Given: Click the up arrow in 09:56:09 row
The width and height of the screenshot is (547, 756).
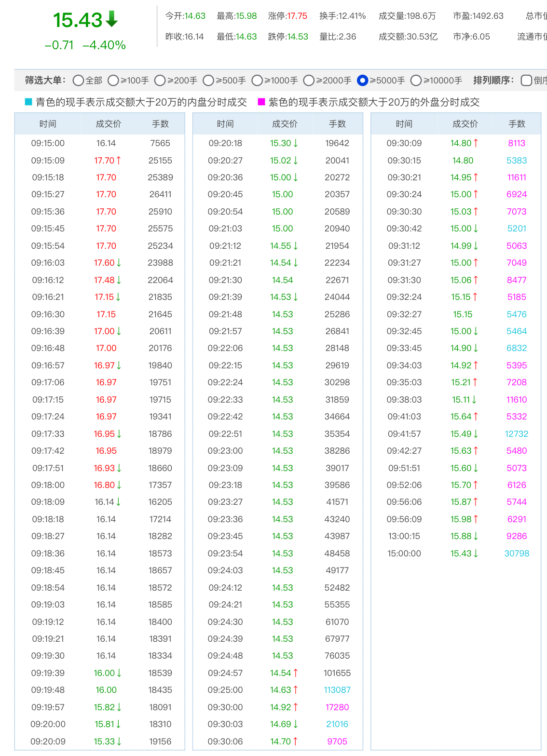Looking at the screenshot, I should [476, 519].
